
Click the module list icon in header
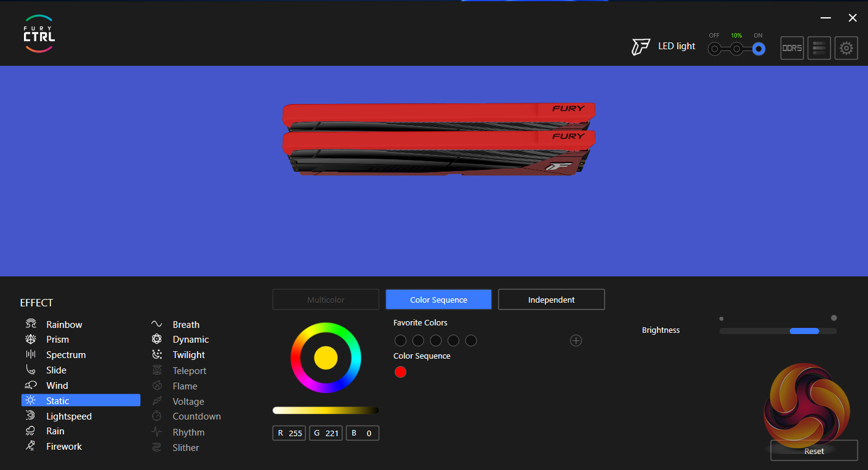819,48
